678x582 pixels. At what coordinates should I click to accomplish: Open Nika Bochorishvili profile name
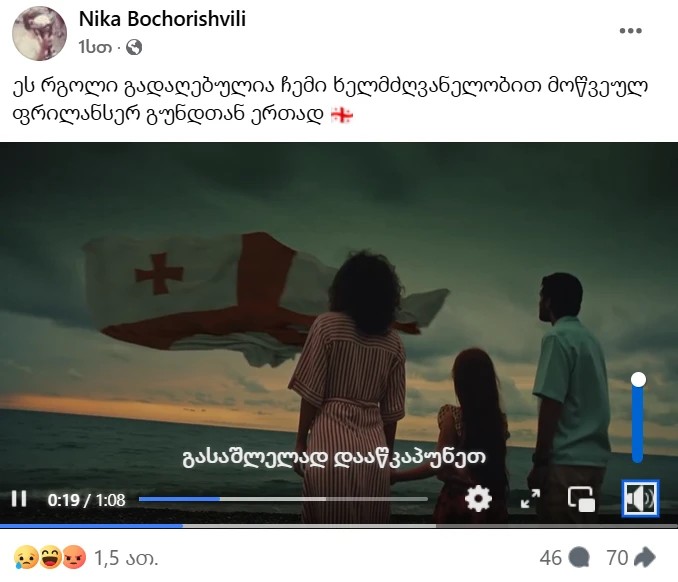[x=162, y=19]
